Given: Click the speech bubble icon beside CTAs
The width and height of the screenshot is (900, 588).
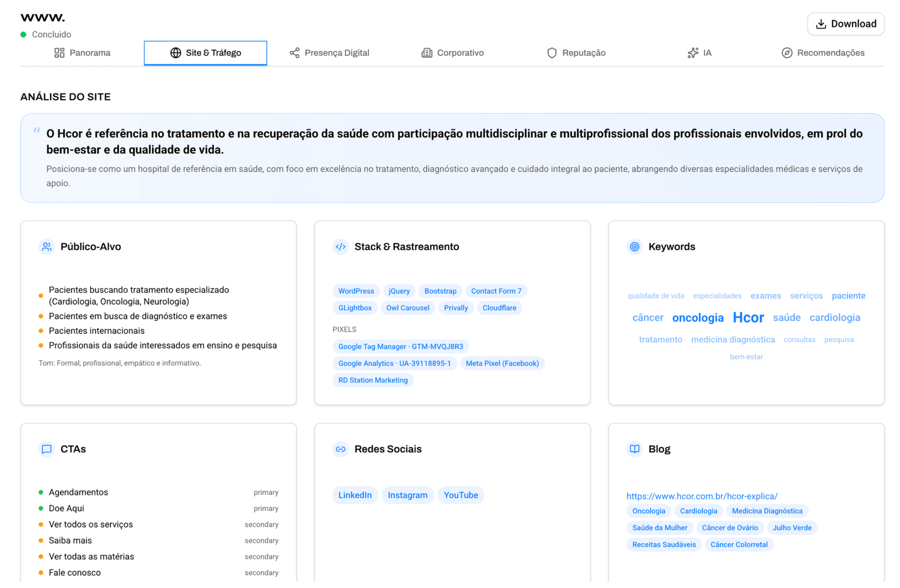Looking at the screenshot, I should tap(46, 449).
